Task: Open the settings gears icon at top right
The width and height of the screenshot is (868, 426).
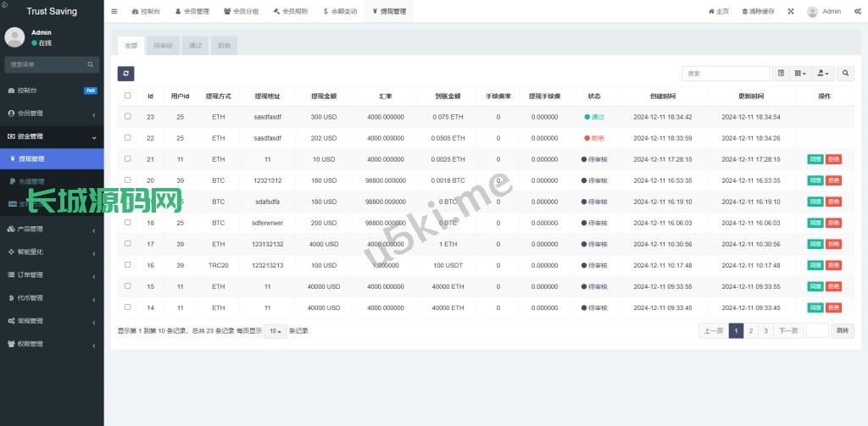Action: [x=858, y=11]
